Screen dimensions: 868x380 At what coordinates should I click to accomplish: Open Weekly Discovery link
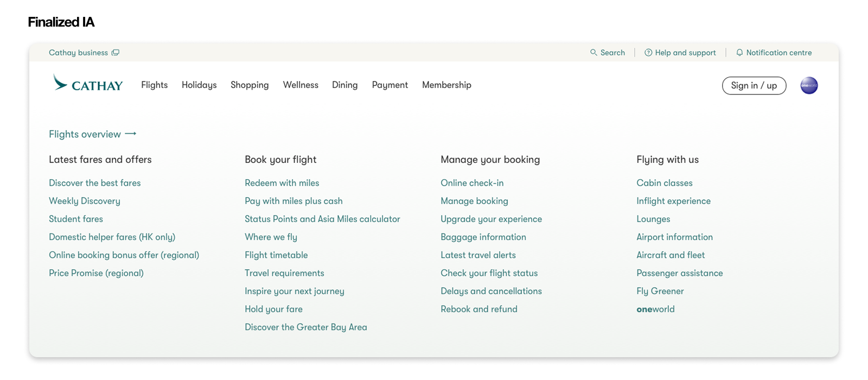point(85,201)
